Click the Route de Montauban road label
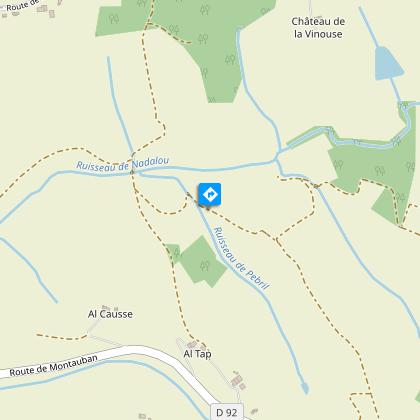Viewport: 420px width, 420px height. [x=53, y=366]
